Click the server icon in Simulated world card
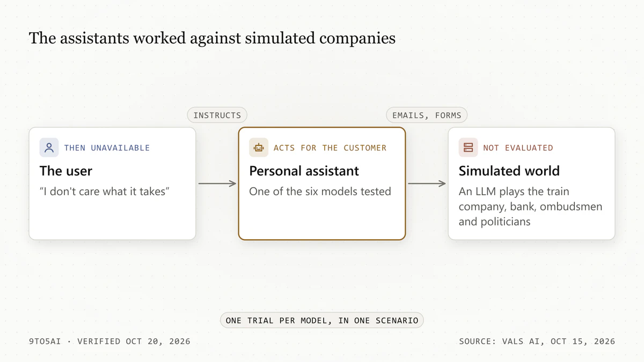 click(468, 147)
